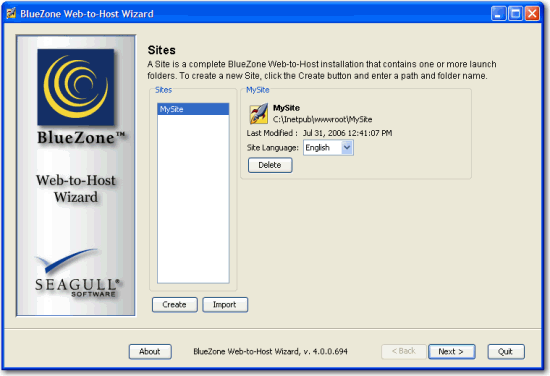Maximize the wizard window
The width and height of the screenshot is (550, 376).
tap(515, 14)
